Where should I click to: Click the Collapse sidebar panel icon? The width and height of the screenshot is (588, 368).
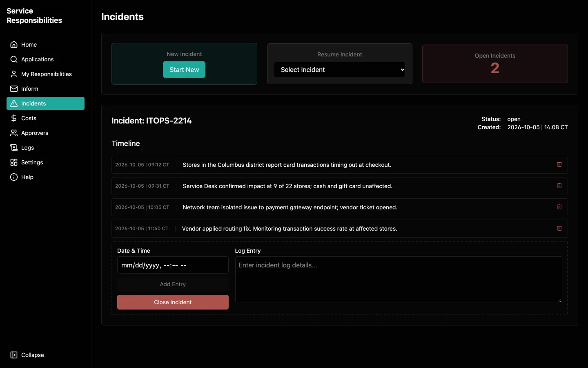14,355
